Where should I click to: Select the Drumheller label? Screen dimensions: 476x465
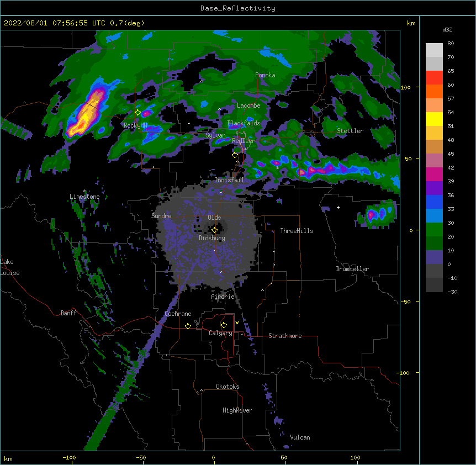(x=352, y=269)
